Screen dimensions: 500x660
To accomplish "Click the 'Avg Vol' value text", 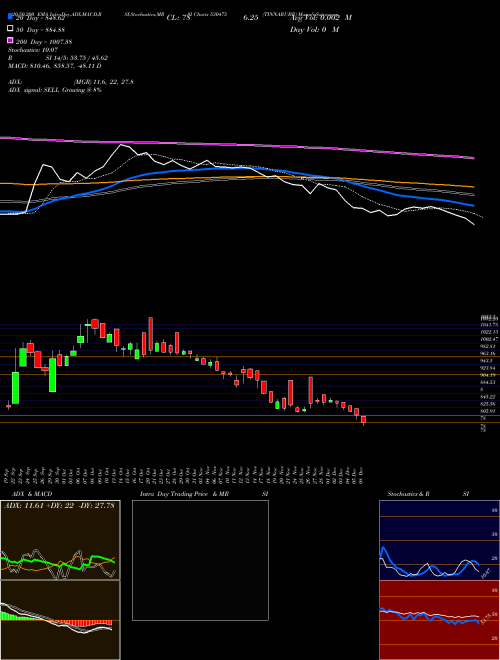I will point(320,17).
